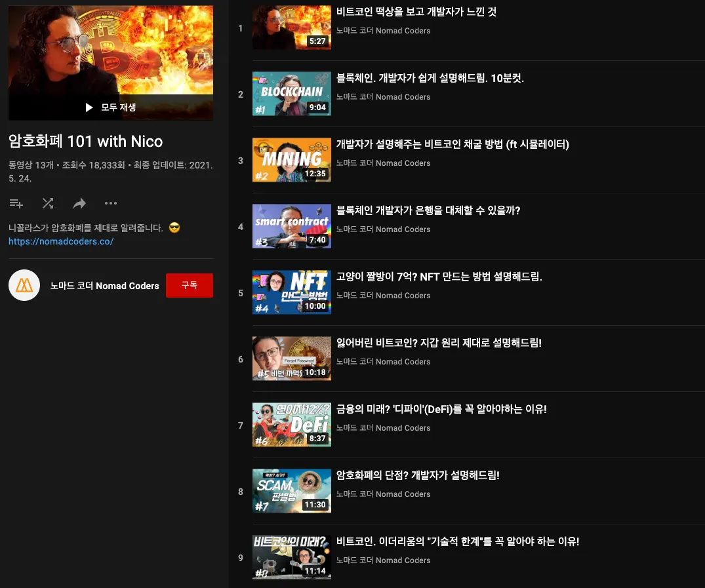This screenshot has width=705, height=588.
Task: Open the three-dot more options menu
Action: pos(111,203)
